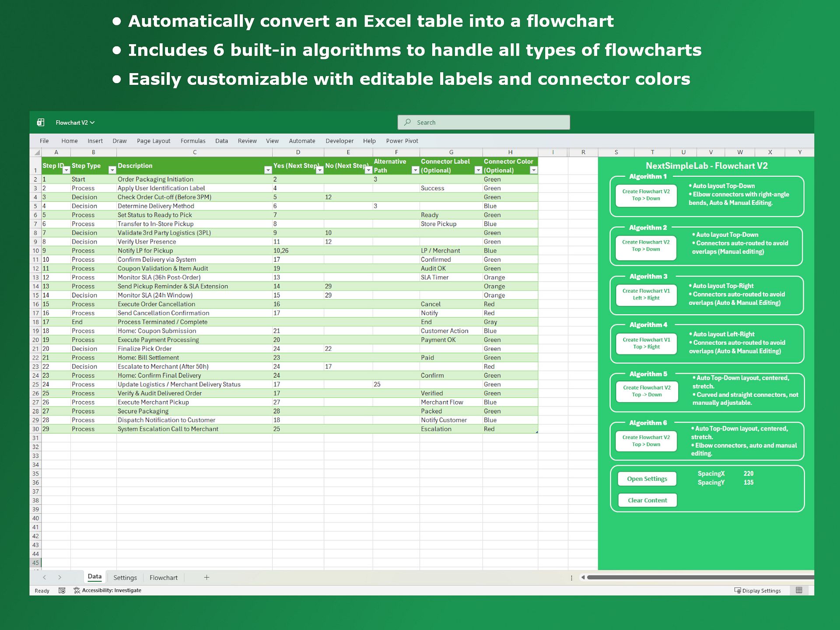Open the Power Pivot ribbon tab
Image resolution: width=840 pixels, height=630 pixels.
click(x=402, y=141)
